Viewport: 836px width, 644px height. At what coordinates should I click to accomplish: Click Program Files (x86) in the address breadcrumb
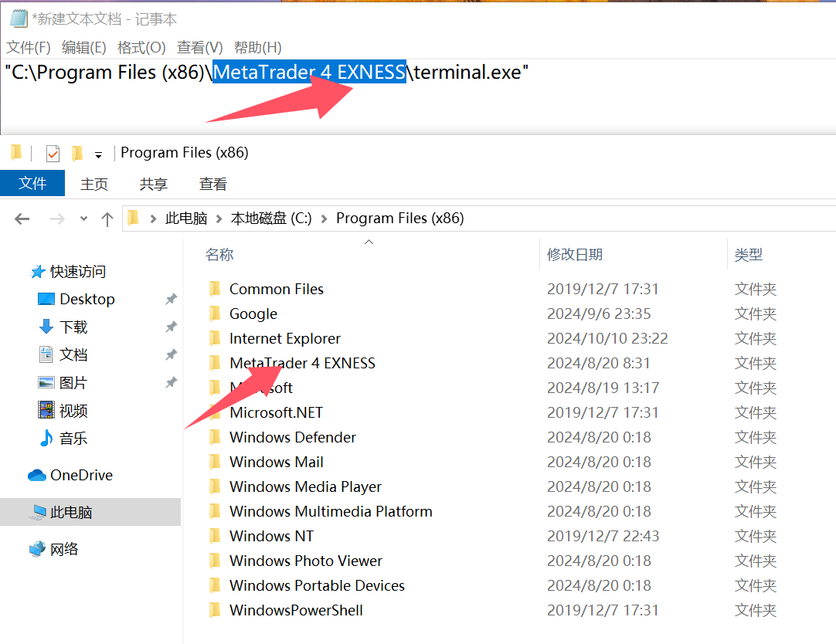point(400,219)
